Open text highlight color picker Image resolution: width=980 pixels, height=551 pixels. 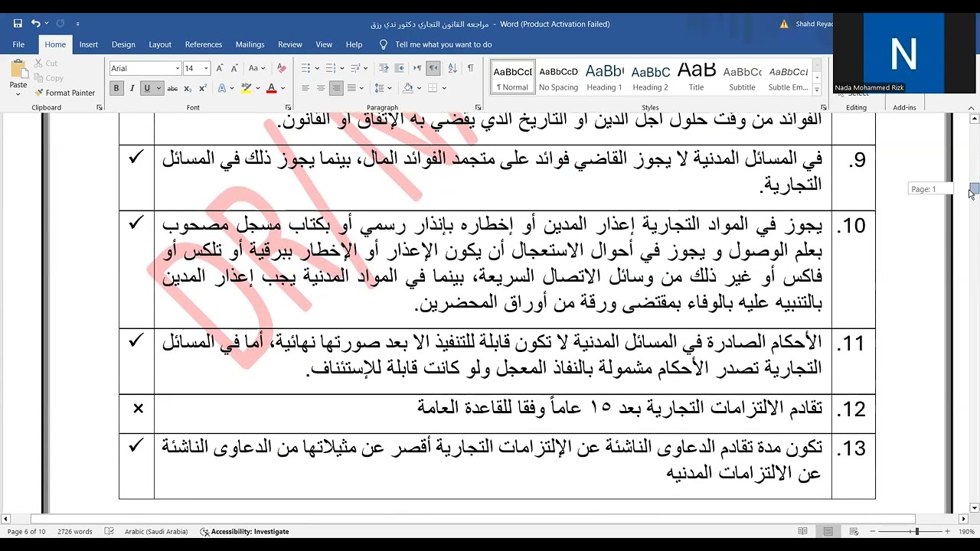coord(258,88)
